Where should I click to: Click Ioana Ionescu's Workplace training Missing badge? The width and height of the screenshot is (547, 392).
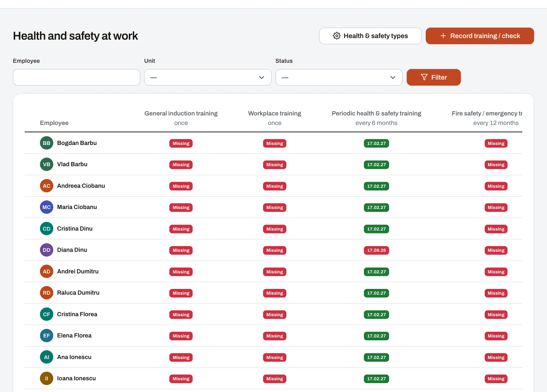click(x=275, y=379)
